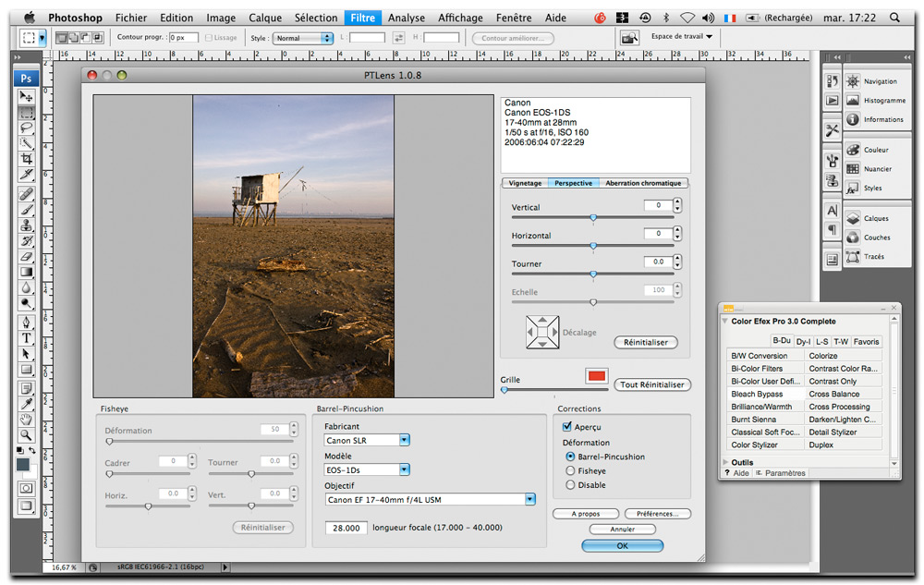Image resolution: width=924 pixels, height=585 pixels.
Task: Toggle the Aperçu checkbox
Action: click(567, 427)
